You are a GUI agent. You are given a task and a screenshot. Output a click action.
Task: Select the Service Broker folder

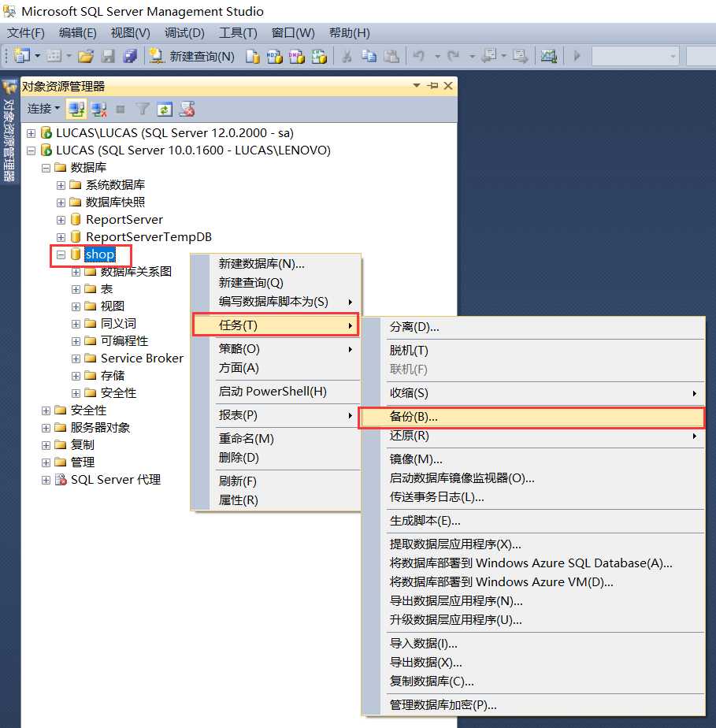pos(142,358)
